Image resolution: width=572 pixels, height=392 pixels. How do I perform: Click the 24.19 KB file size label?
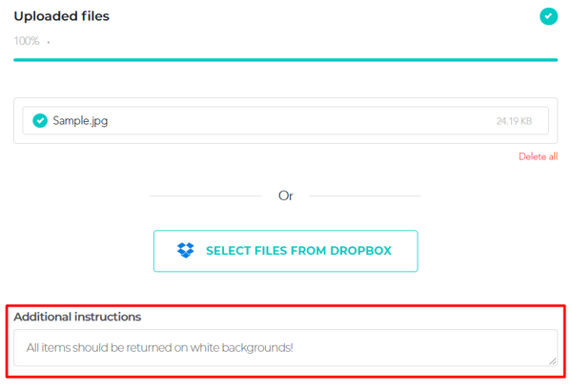click(x=514, y=121)
